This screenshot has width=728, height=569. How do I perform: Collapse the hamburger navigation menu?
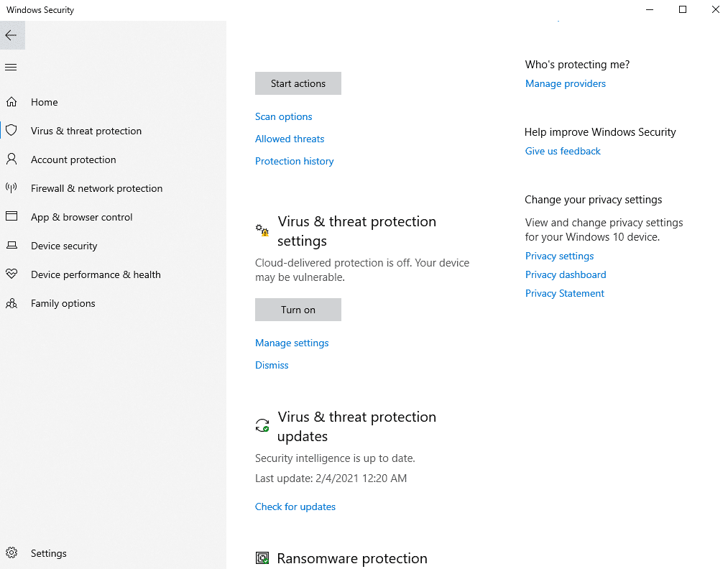[x=11, y=68]
